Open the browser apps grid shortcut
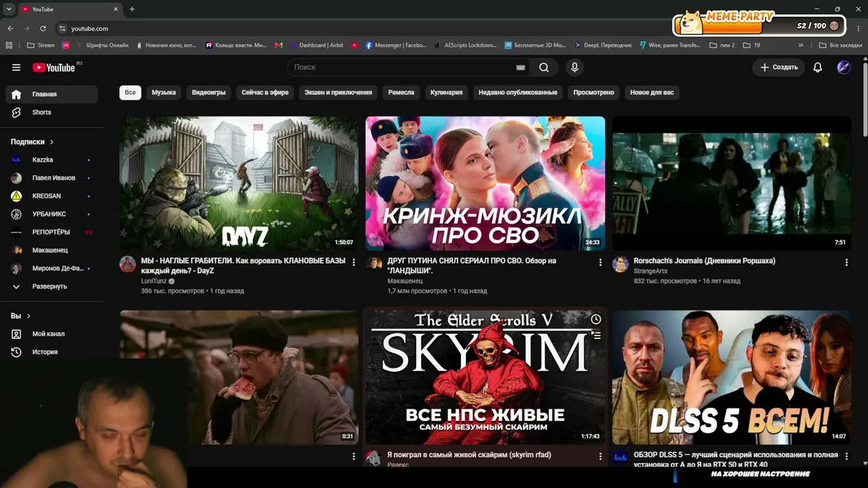 point(9,45)
